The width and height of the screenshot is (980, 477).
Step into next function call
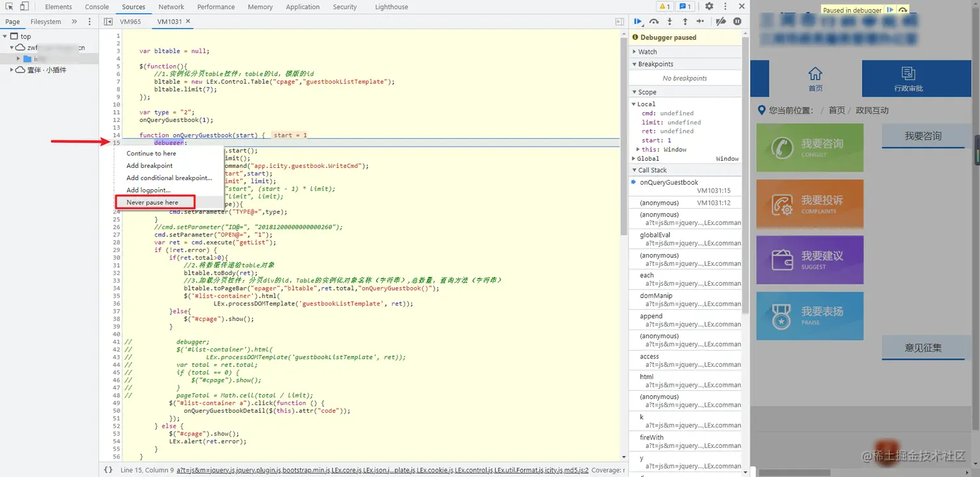670,21
